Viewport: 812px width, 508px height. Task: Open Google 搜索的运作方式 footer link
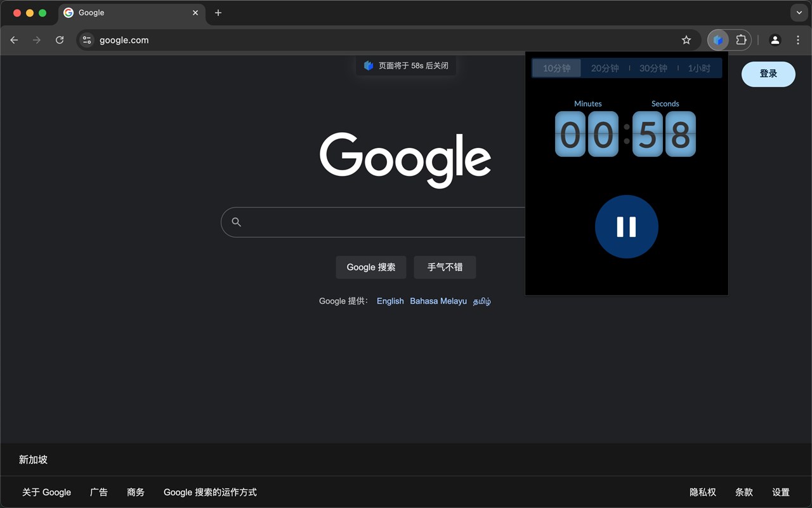click(x=210, y=492)
